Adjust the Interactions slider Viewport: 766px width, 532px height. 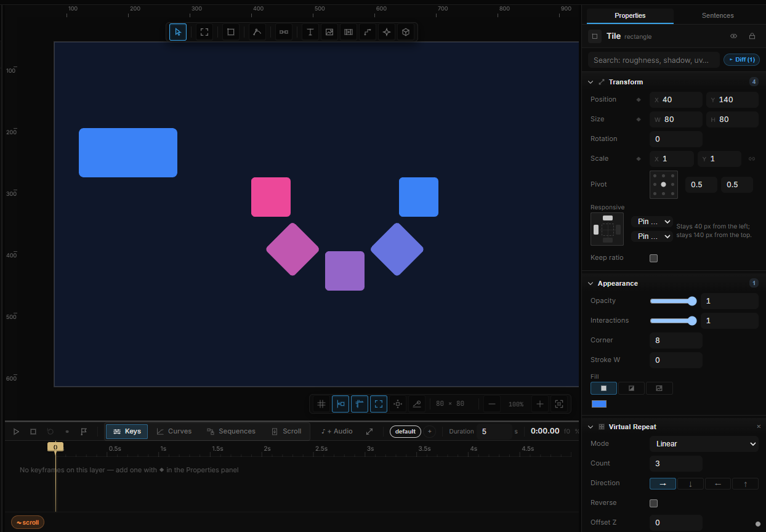pyautogui.click(x=674, y=321)
